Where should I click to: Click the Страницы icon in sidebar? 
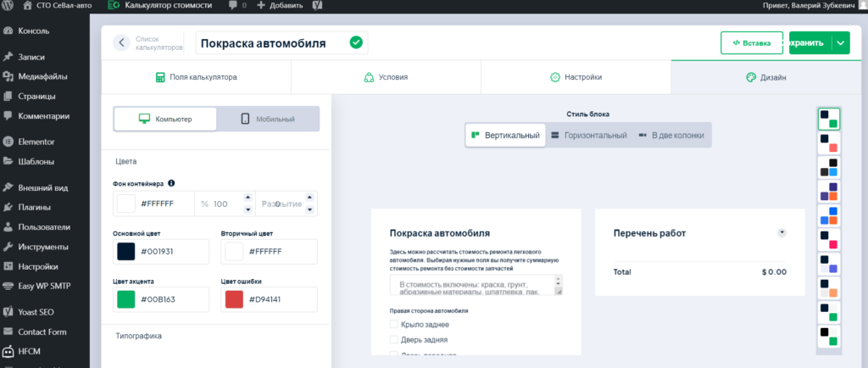[8, 97]
